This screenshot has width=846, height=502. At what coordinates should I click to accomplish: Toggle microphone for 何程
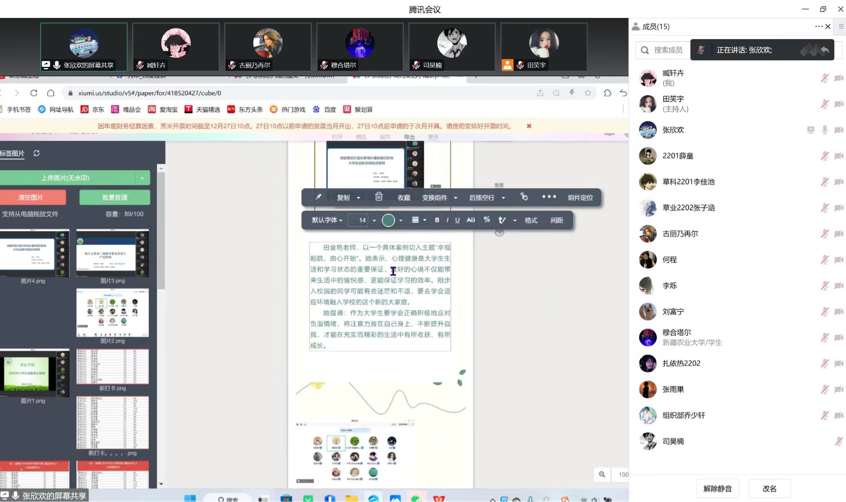(825, 260)
